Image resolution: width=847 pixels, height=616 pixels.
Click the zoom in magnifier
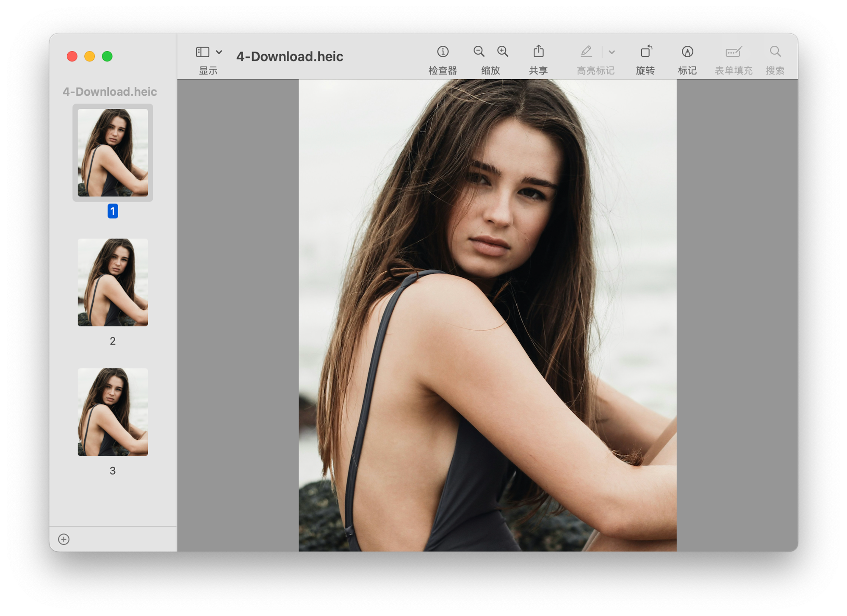503,52
